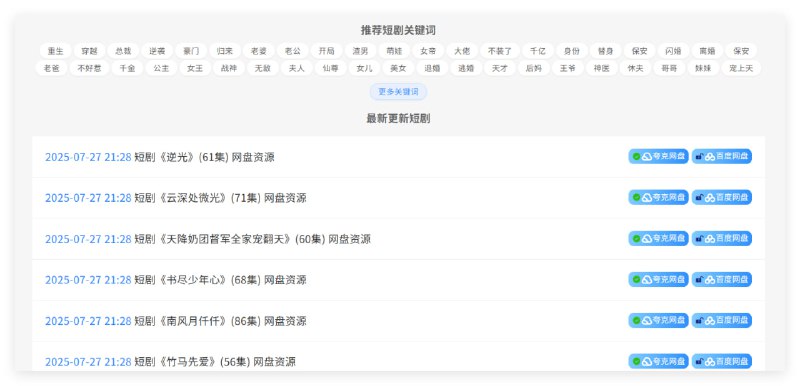
Task: Select the 不好惹 keyword tag
Action: (89, 68)
